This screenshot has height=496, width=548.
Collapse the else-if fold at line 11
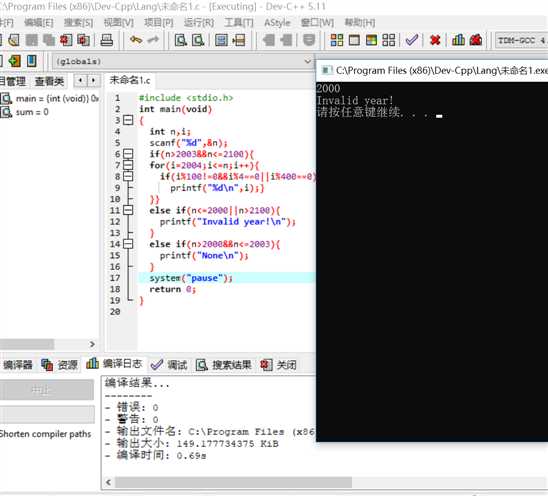click(128, 210)
